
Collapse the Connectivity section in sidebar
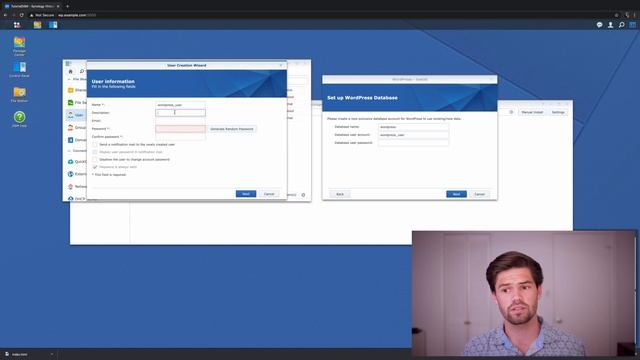point(69,151)
